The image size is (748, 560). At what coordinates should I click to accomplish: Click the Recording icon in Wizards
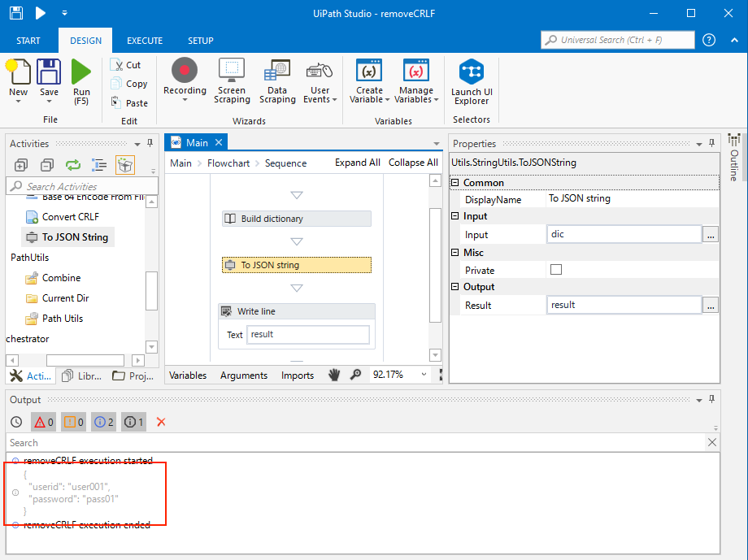tap(185, 72)
